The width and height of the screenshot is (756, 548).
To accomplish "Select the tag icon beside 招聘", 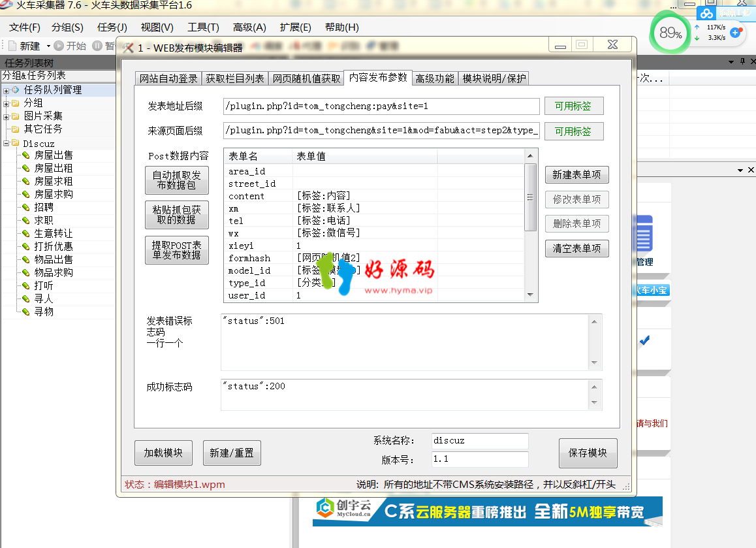I will click(x=26, y=208).
